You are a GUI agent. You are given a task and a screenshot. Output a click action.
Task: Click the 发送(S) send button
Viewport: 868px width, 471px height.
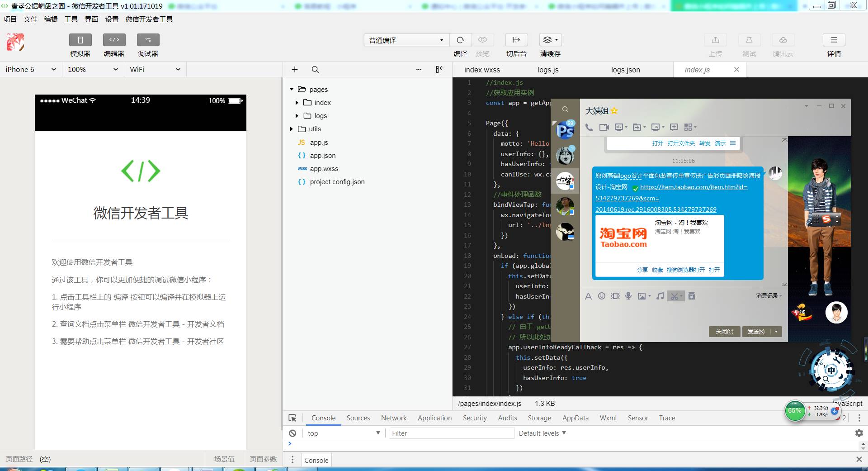(x=756, y=332)
